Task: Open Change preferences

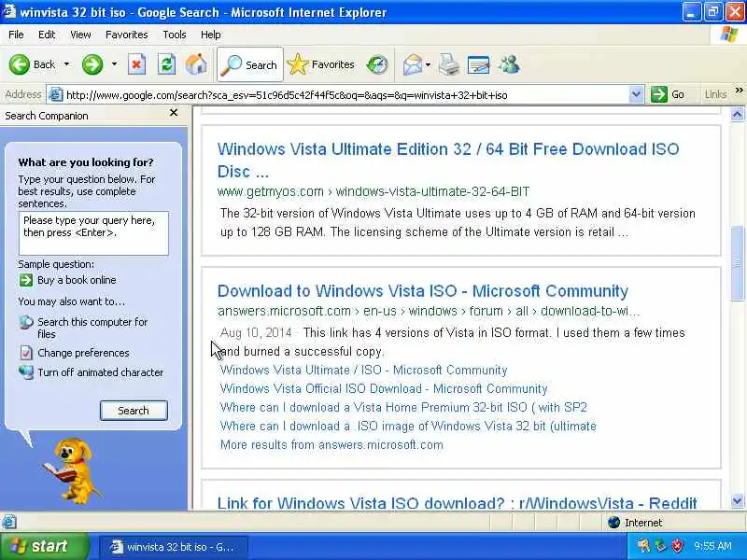Action: click(83, 353)
